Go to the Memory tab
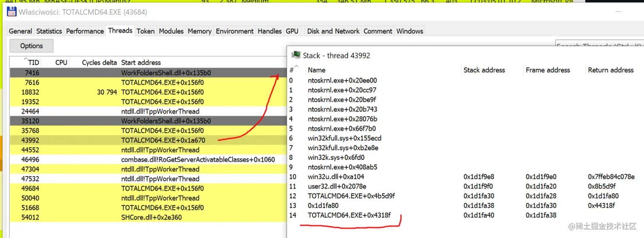644x238 pixels. (199, 31)
